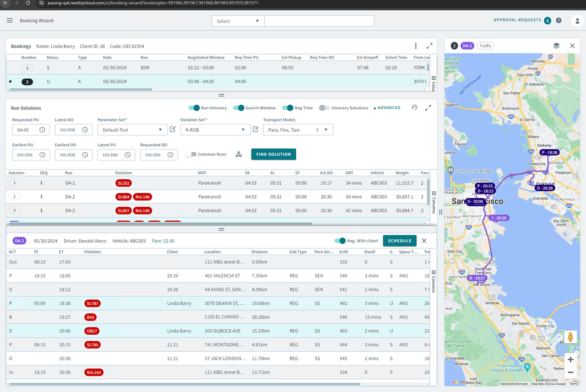Open the user profile icon
Screen dimensions: 586x392
point(577,20)
